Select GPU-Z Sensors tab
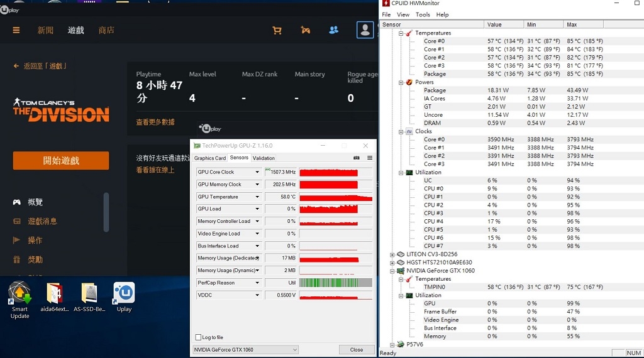The height and width of the screenshot is (358, 644). click(239, 158)
